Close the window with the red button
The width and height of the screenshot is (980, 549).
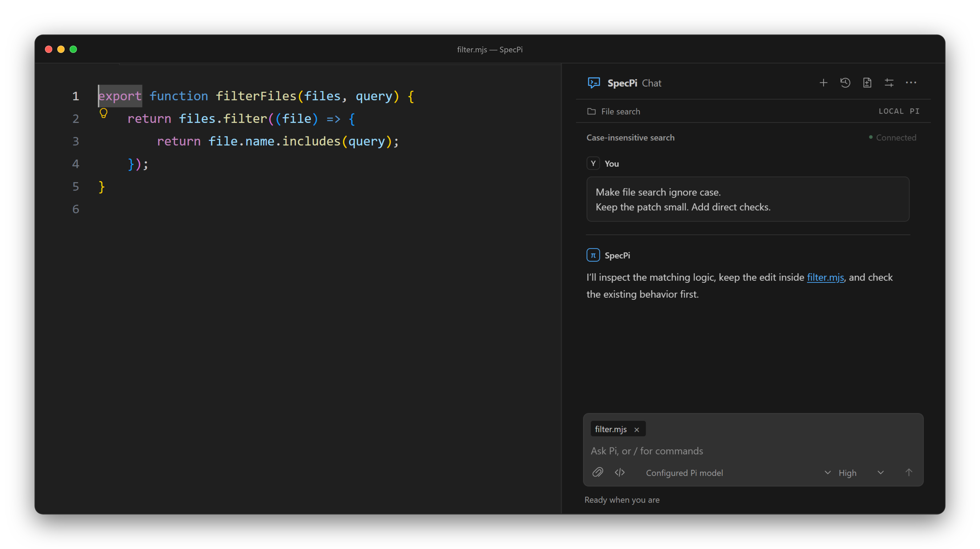point(49,50)
